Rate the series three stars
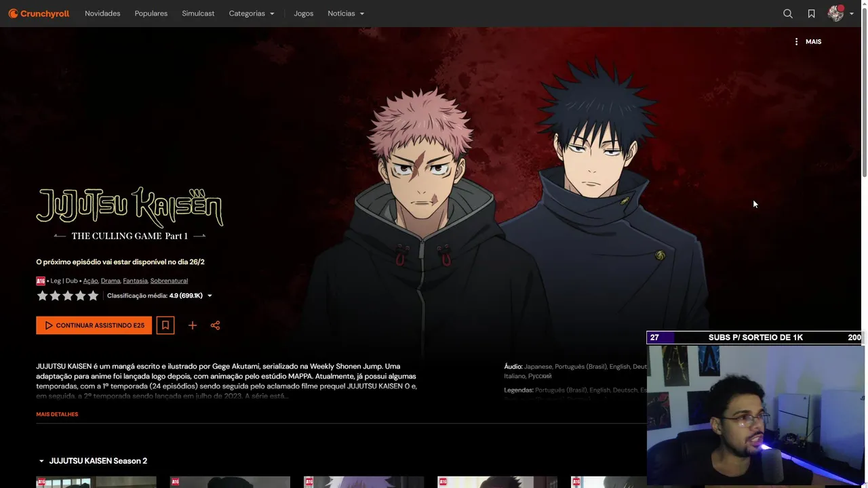 pyautogui.click(x=68, y=296)
